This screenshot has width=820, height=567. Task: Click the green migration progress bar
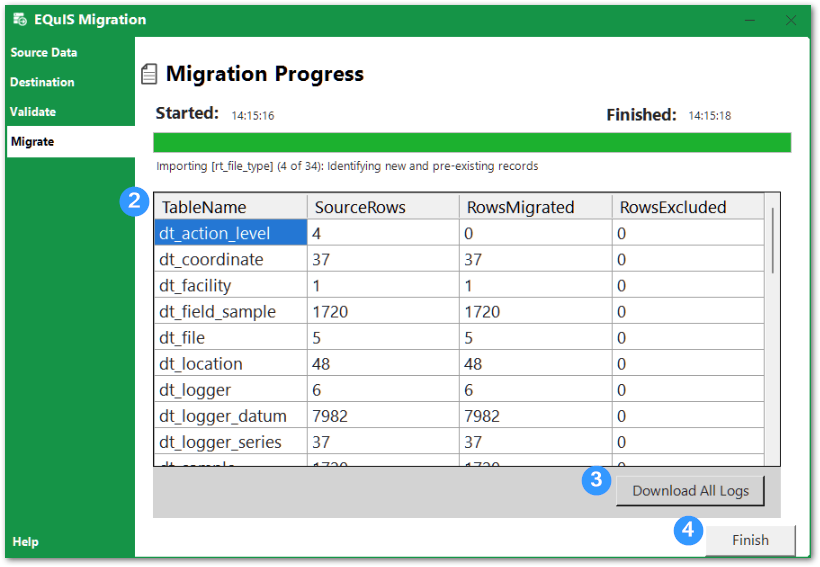472,142
